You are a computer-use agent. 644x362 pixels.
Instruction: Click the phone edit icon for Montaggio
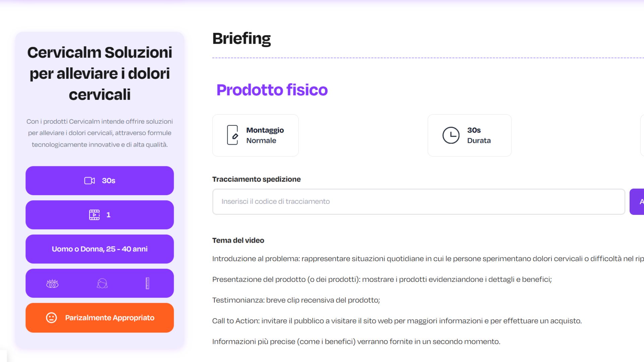pyautogui.click(x=232, y=135)
